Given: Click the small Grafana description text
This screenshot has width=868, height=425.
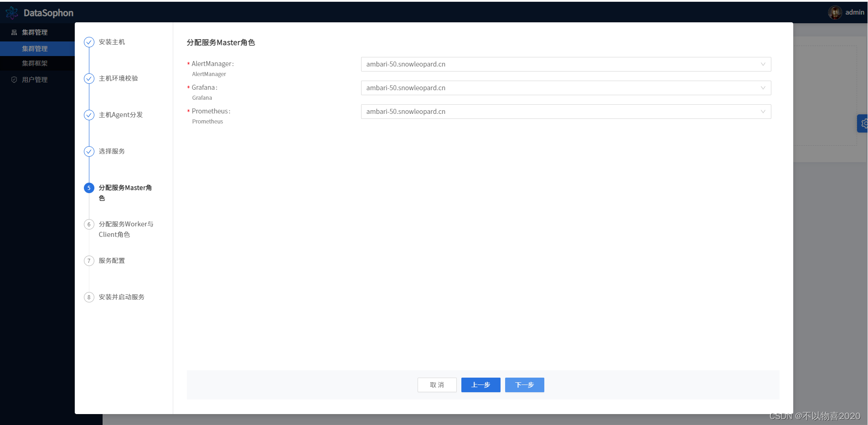Looking at the screenshot, I should 202,98.
